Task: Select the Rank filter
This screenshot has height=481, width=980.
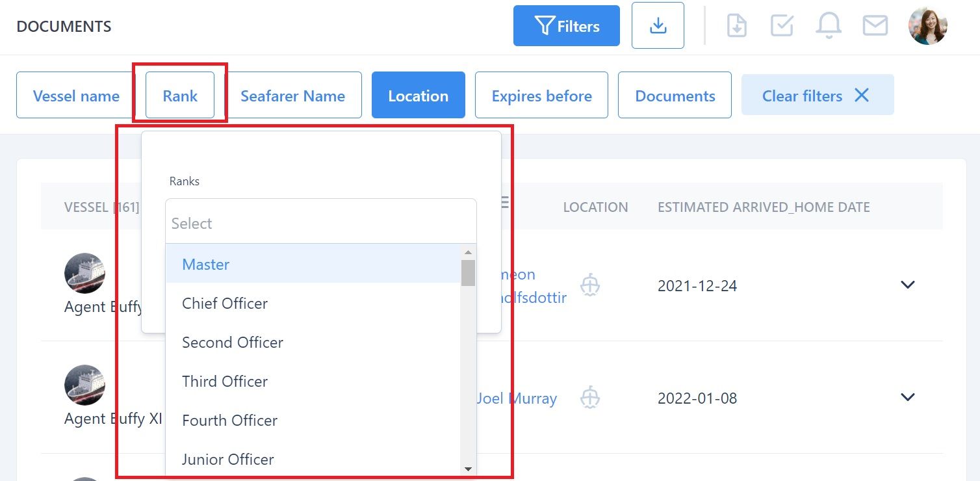Action: pyautogui.click(x=180, y=96)
